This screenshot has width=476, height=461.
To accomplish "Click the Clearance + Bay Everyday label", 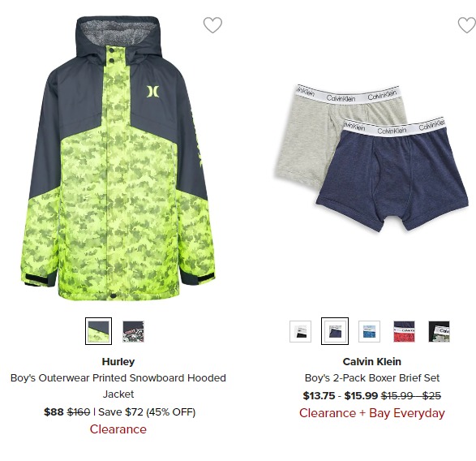I will [x=372, y=413].
